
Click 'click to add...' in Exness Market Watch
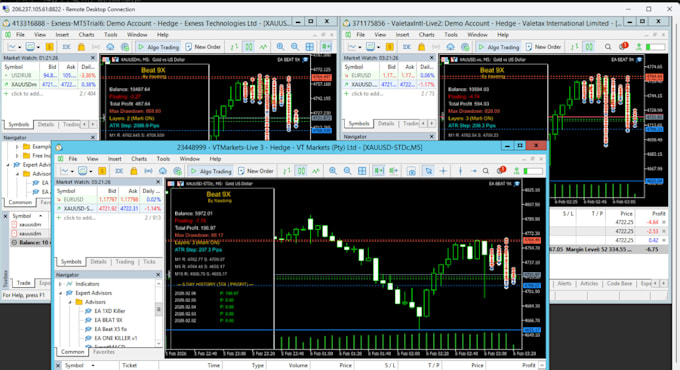click(27, 94)
